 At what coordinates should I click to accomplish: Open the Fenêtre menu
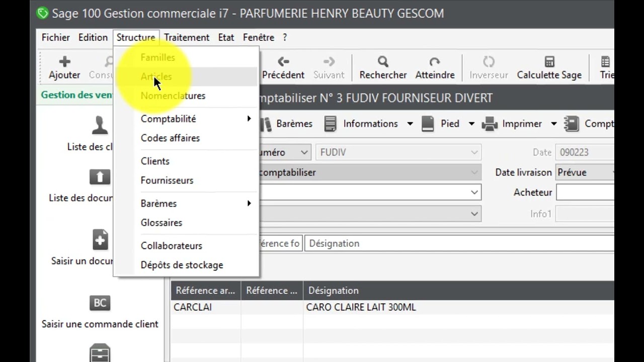(x=259, y=37)
